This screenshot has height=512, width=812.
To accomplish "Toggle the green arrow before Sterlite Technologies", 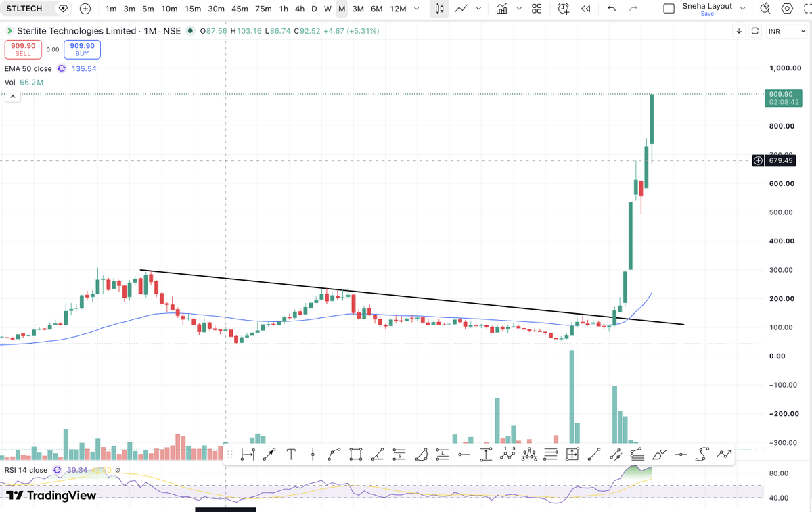I will point(9,31).
